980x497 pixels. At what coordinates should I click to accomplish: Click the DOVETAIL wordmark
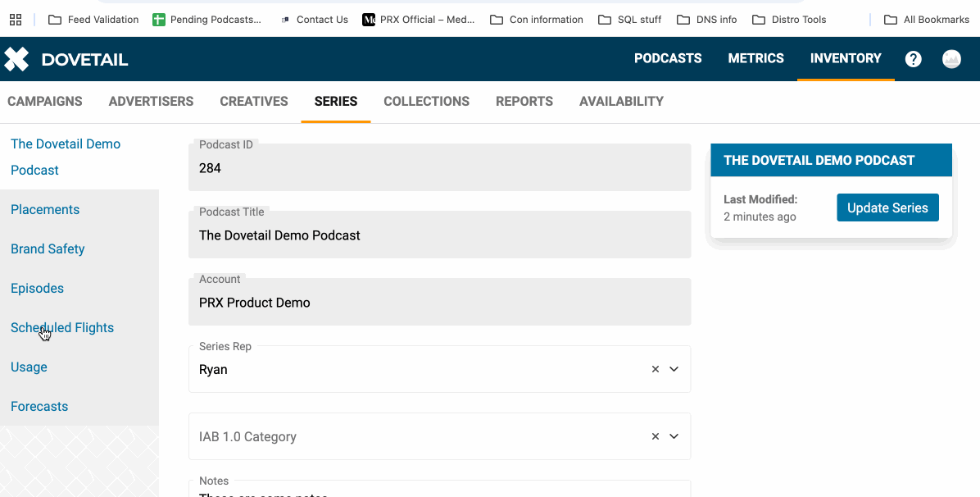tap(84, 60)
